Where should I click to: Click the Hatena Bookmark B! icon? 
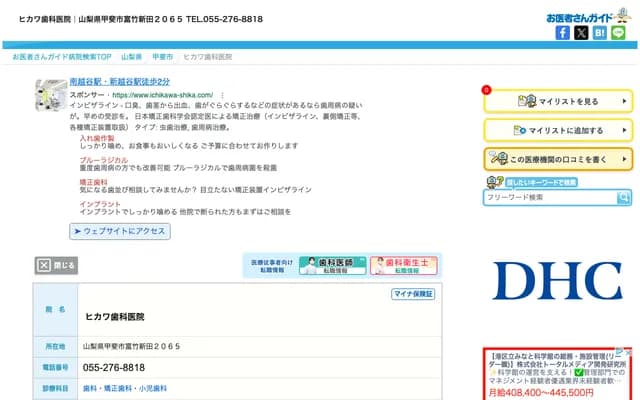tap(600, 33)
